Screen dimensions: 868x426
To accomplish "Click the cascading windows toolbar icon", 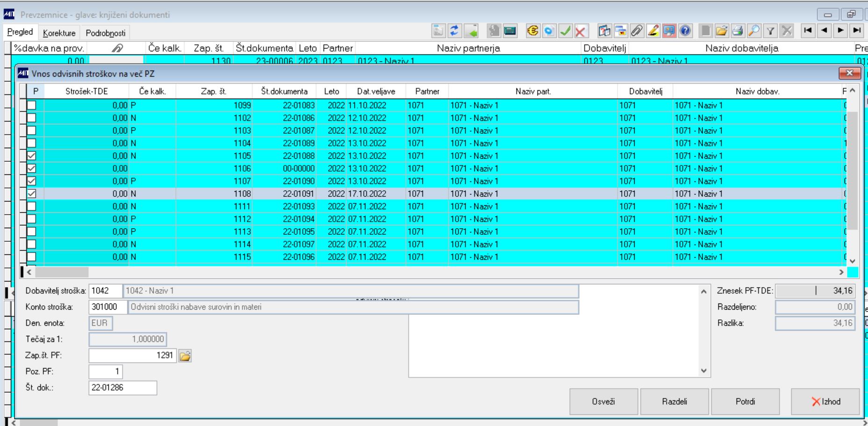I will 620,31.
